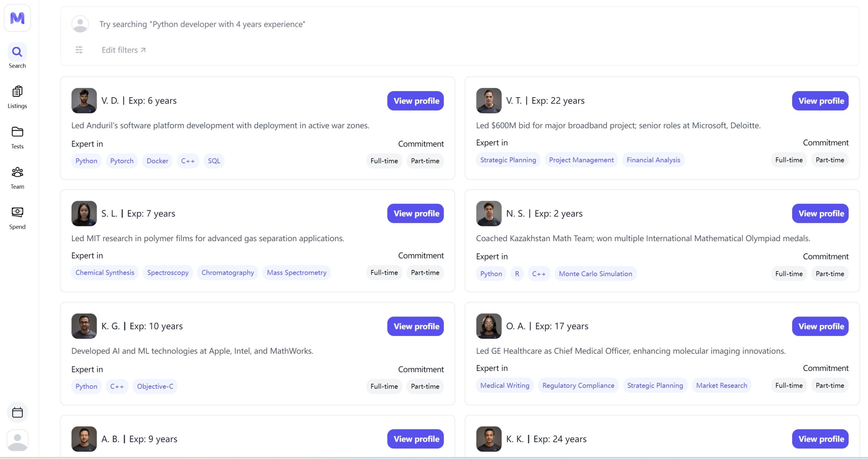Open the Listings sidebar icon
Viewport: 868px width, 459px height.
[x=17, y=92]
